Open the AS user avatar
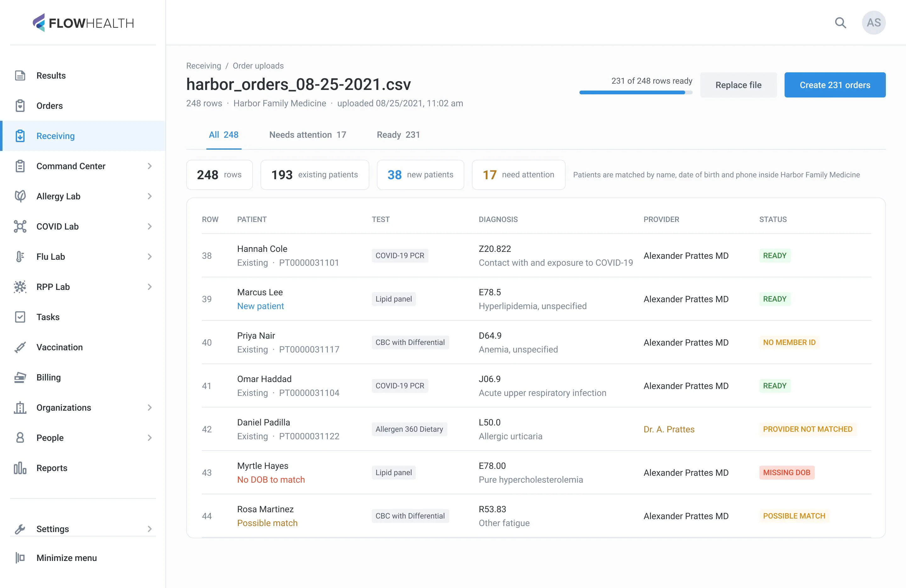 coord(874,23)
